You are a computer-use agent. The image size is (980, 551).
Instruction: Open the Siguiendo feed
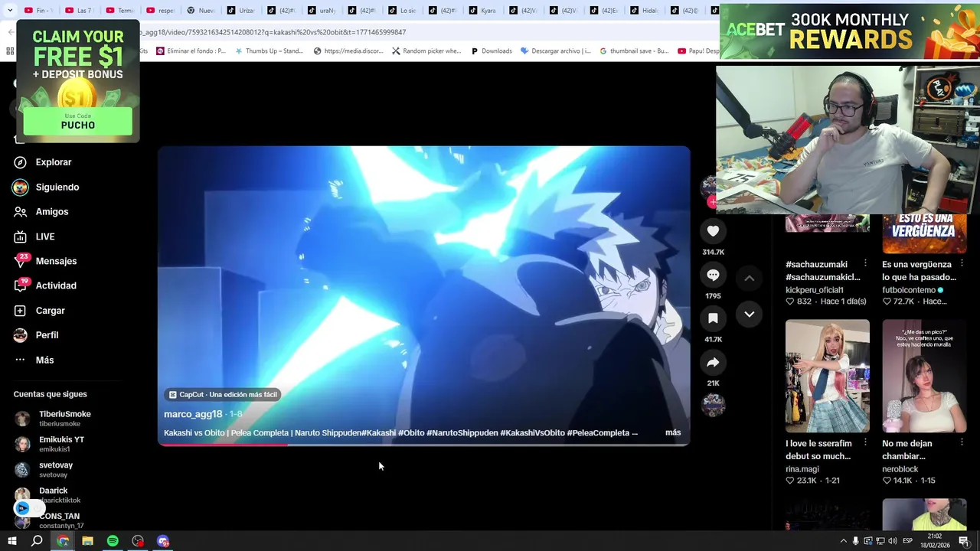click(x=47, y=187)
